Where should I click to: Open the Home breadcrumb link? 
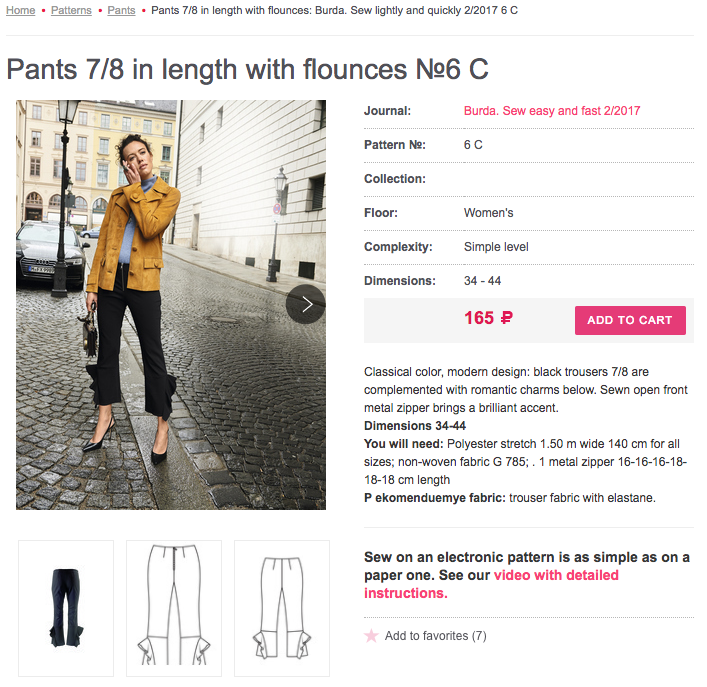coord(20,10)
